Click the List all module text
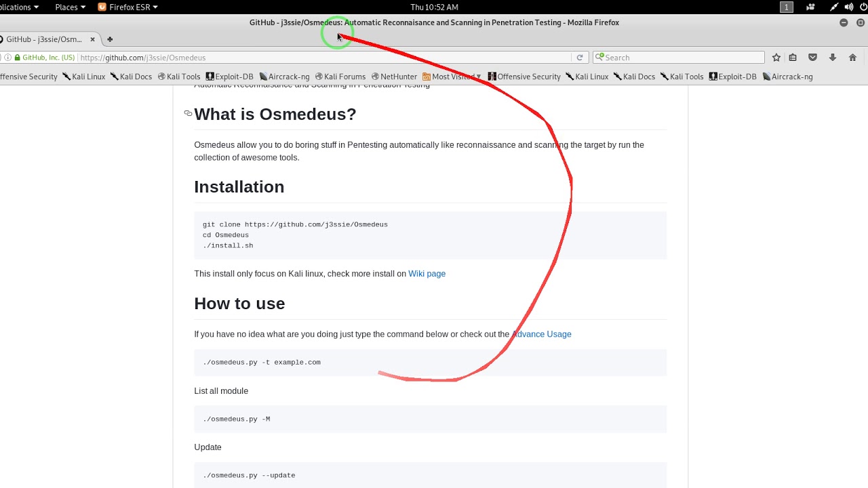Screen dimensions: 868x488 [x=221, y=391]
